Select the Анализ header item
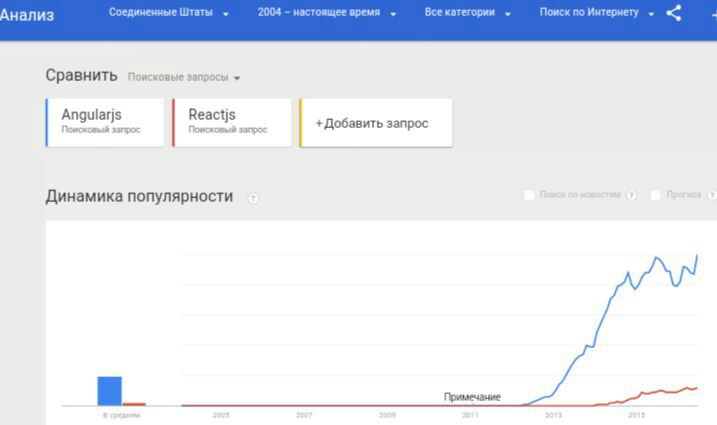This screenshot has width=717, height=425. coord(27,15)
